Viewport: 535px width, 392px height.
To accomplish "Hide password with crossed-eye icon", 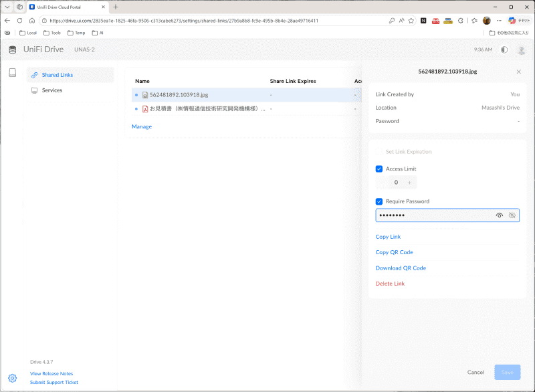I will pyautogui.click(x=512, y=215).
